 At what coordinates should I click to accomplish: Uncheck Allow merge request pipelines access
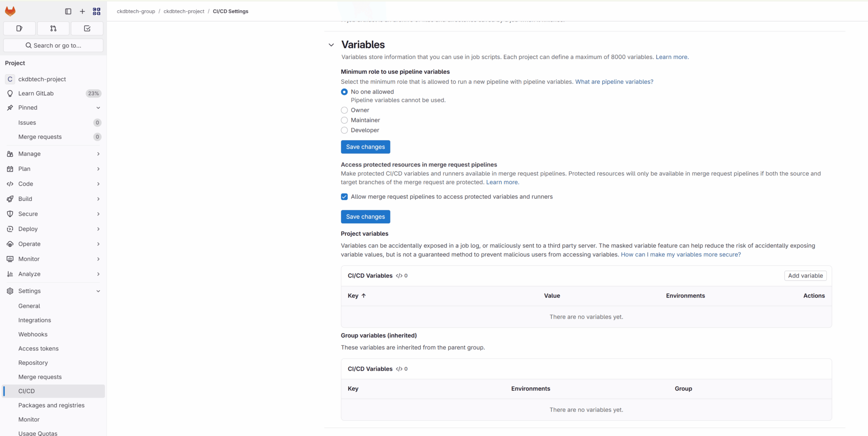click(344, 197)
